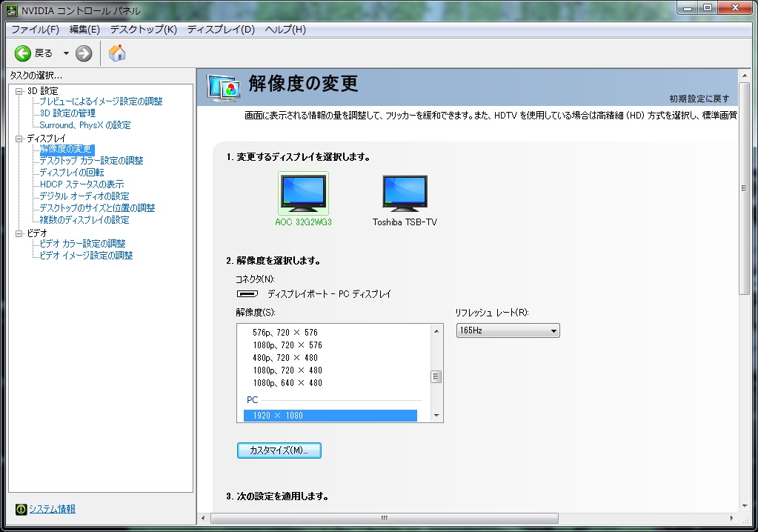This screenshot has width=758, height=532.
Task: Click the DisplayPort connector icon
Action: tap(247, 293)
